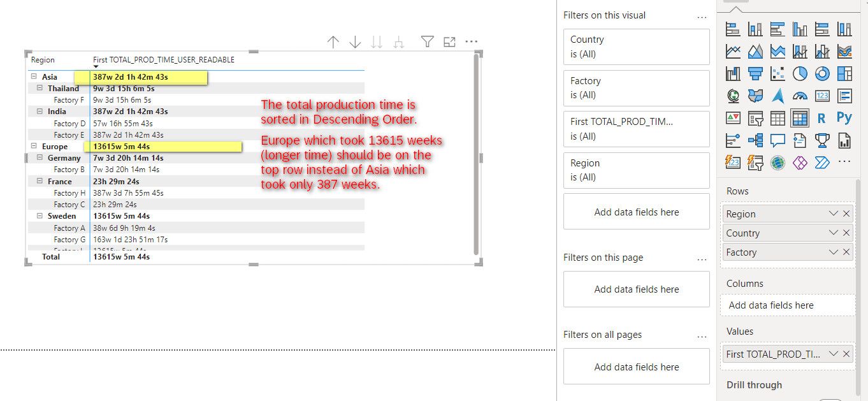
Task: Open Region filter card
Action: click(636, 170)
